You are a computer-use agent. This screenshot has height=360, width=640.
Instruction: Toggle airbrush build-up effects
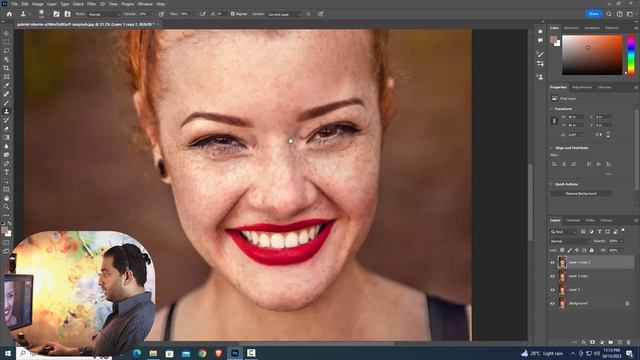(x=202, y=14)
